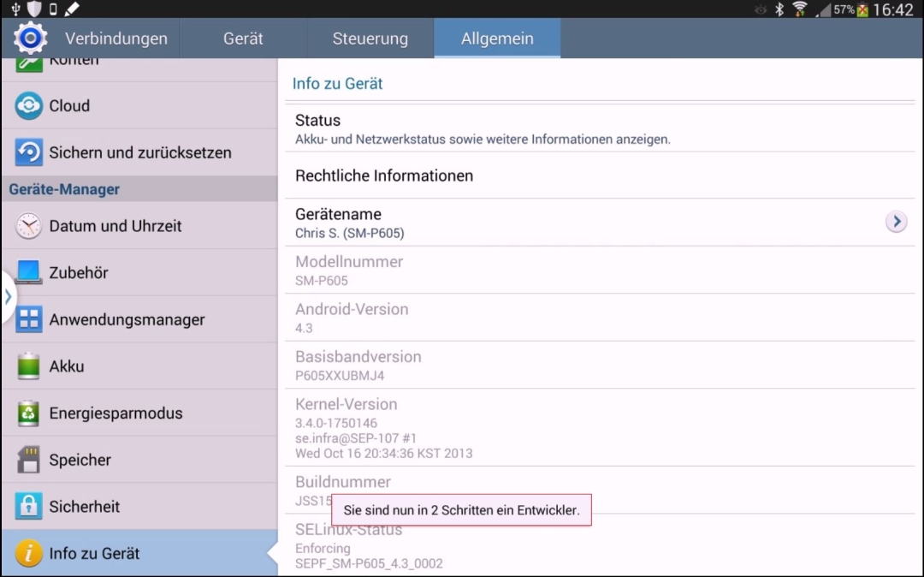Open Datum und Uhrzeit clock icon
The image size is (924, 577).
(x=28, y=226)
